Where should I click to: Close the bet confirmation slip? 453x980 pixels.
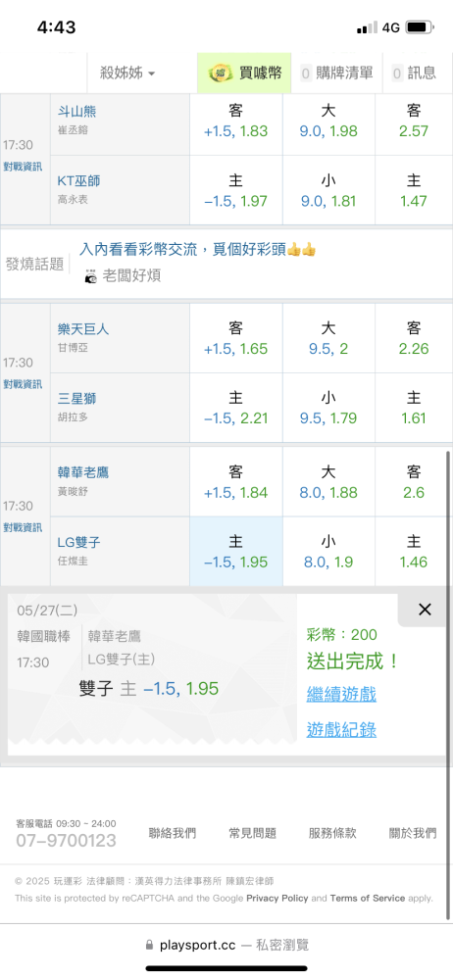click(425, 610)
